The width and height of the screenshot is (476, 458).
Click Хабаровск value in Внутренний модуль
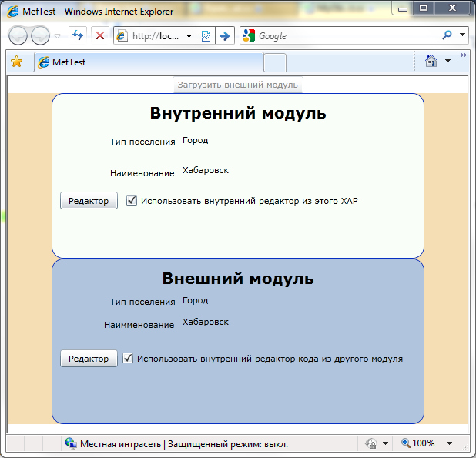(x=205, y=170)
